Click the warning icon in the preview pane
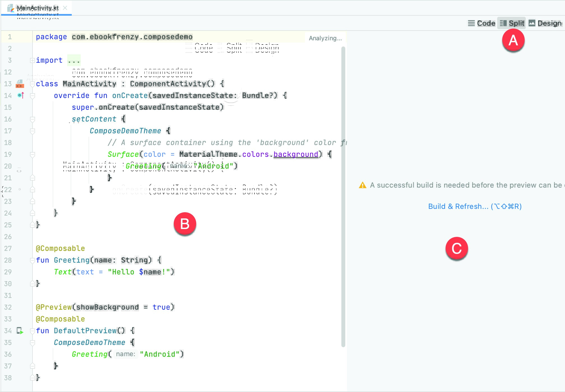Viewport: 565px width, 392px height. (362, 185)
